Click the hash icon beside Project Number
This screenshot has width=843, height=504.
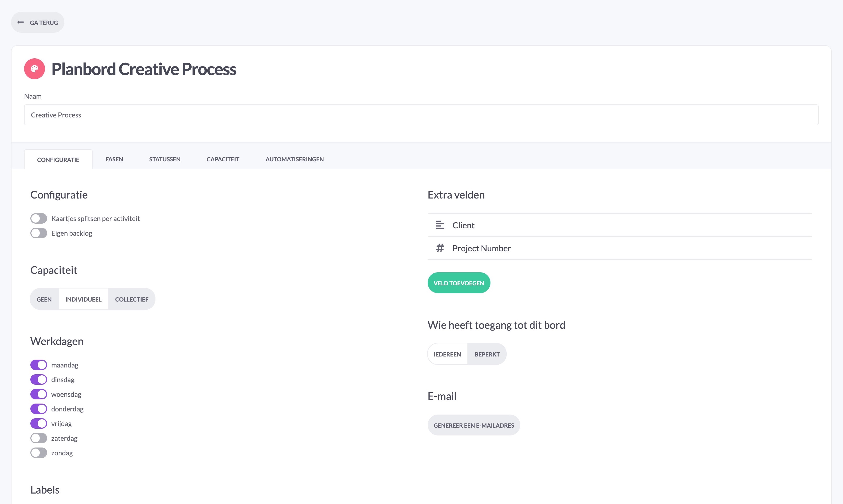point(440,248)
